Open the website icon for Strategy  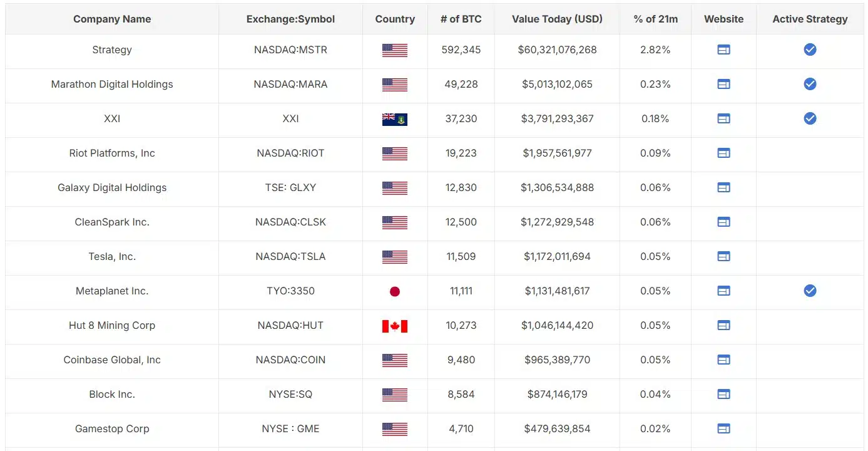[723, 49]
